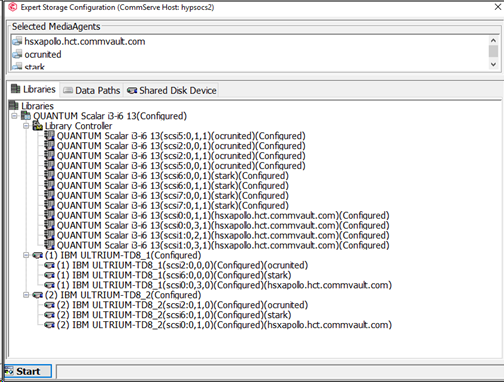
Task: Select the Library Controller tree label
Action: coord(78,126)
